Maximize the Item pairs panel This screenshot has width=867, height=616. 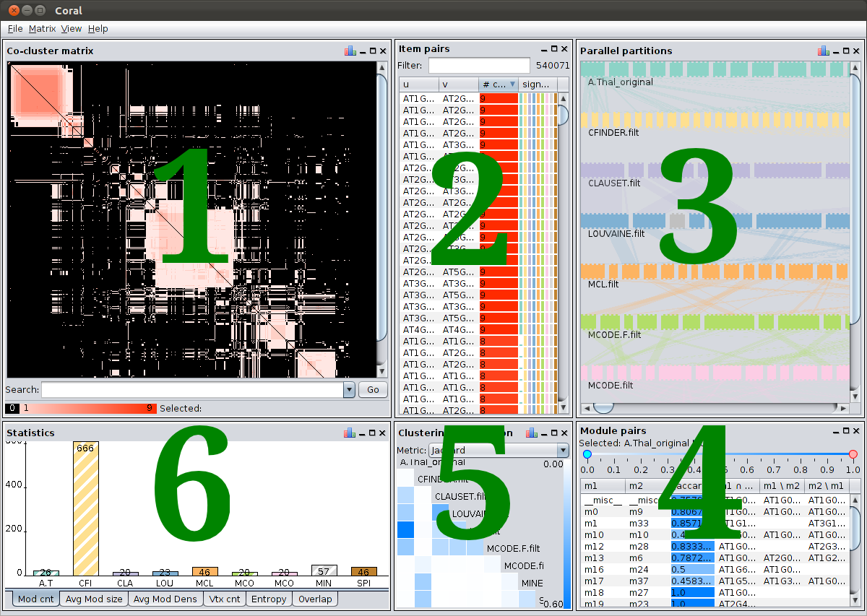pyautogui.click(x=554, y=48)
